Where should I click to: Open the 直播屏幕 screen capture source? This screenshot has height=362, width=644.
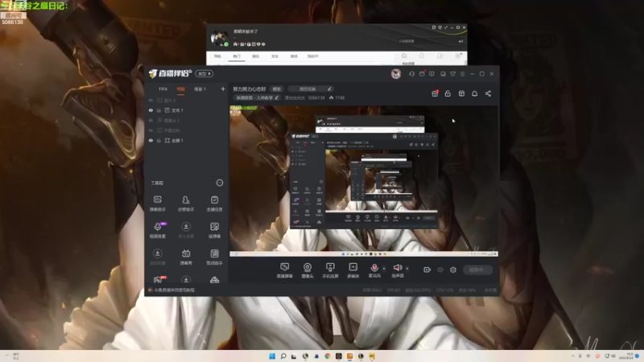pos(284,270)
